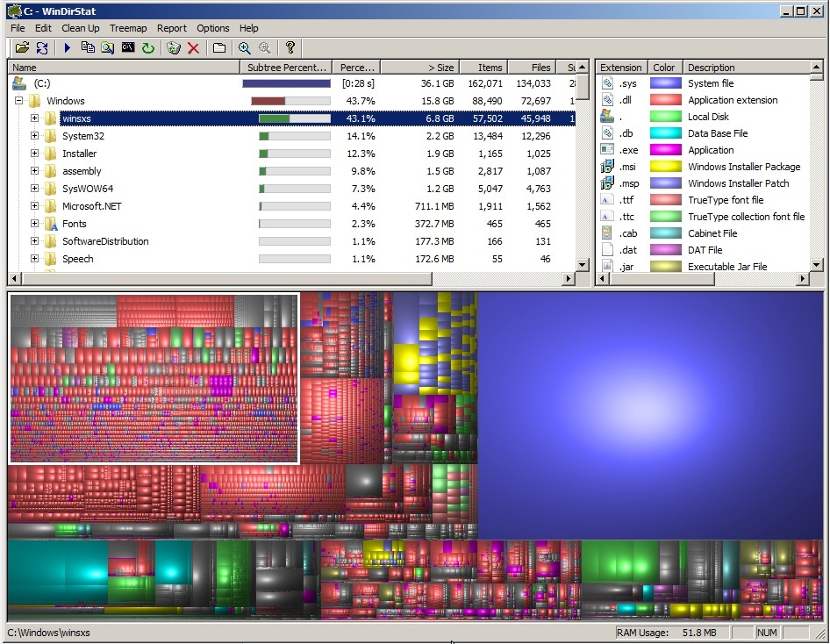Click the red X permanent delete icon
This screenshot has height=644, width=830.
[x=193, y=48]
